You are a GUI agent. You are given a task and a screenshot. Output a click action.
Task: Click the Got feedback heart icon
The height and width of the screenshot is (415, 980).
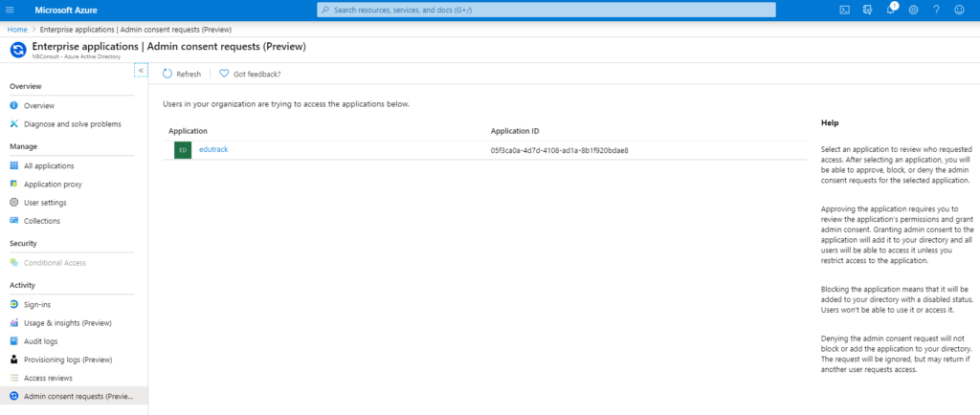point(224,74)
